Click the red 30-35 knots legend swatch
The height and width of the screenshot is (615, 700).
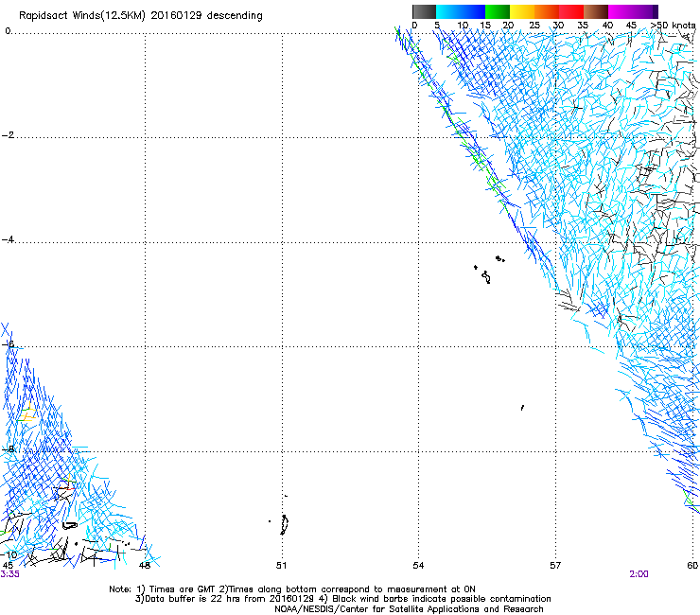point(571,11)
